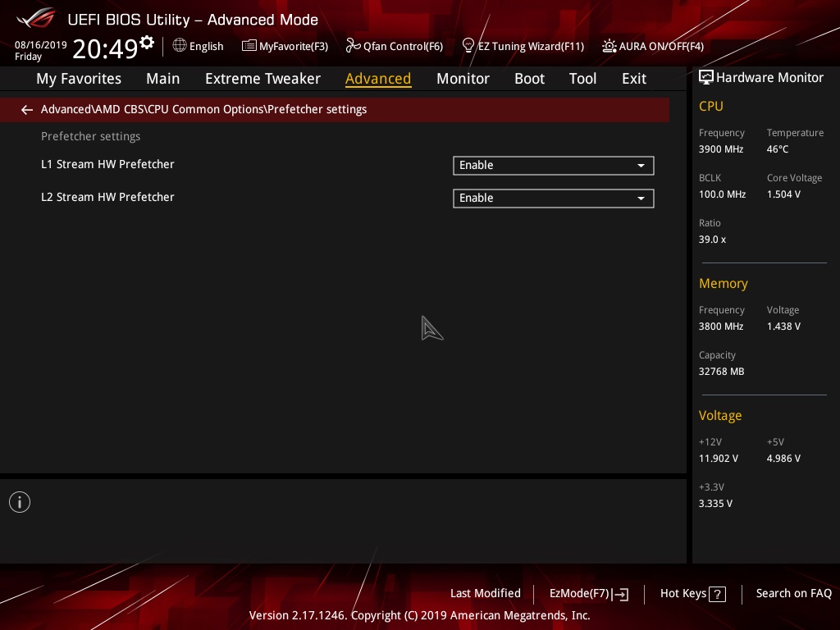The height and width of the screenshot is (630, 840).
Task: Click memory voltage 1.438 V
Action: pos(783,326)
